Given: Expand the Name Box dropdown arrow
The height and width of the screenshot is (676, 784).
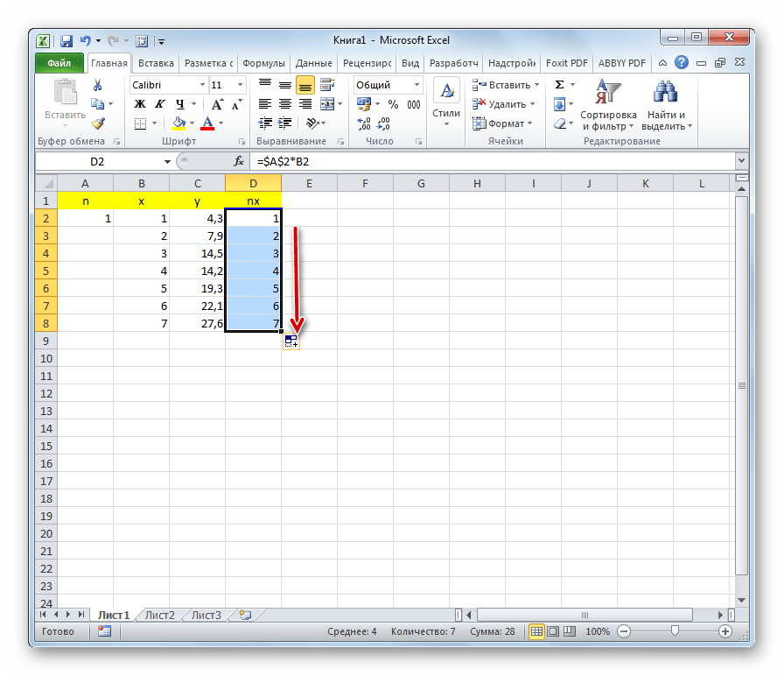Looking at the screenshot, I should (x=167, y=162).
